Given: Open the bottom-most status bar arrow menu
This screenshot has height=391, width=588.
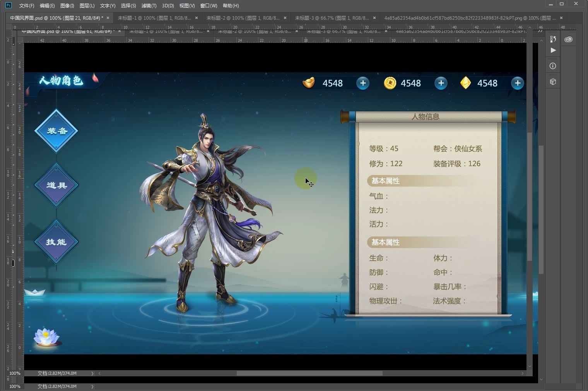Looking at the screenshot, I should click(92, 386).
